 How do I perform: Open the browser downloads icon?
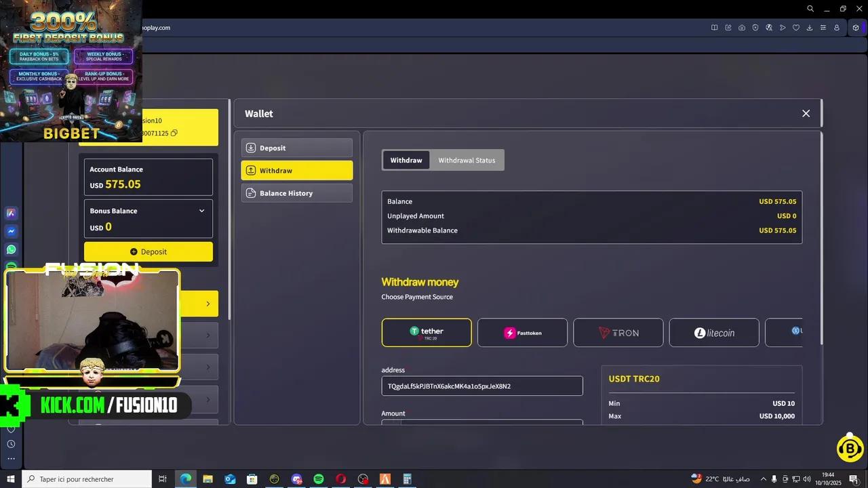[810, 28]
